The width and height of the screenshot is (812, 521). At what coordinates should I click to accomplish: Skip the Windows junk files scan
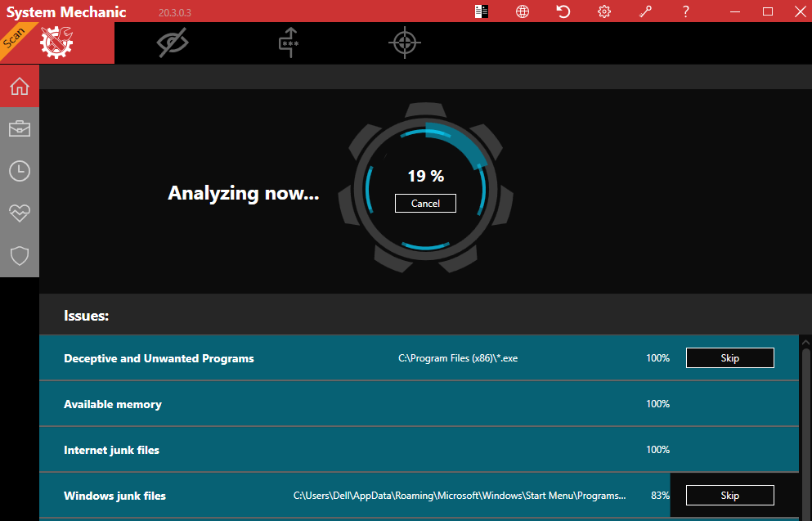pos(729,496)
